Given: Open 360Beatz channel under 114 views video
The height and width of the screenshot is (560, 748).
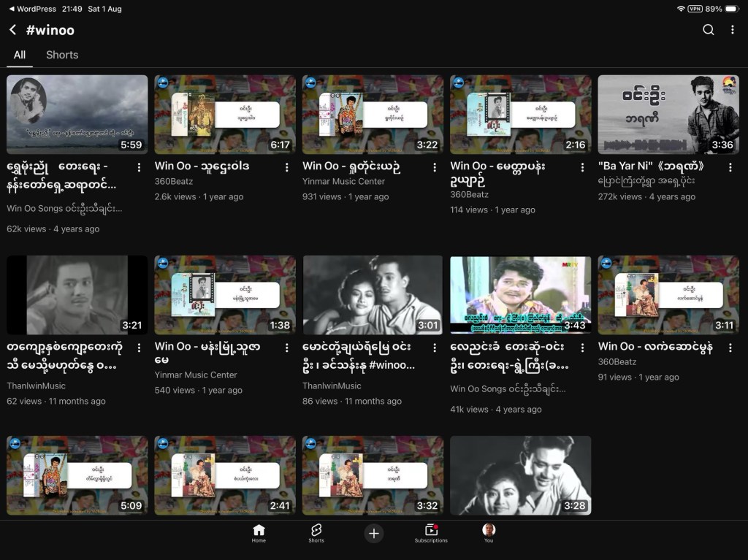Looking at the screenshot, I should 470,195.
